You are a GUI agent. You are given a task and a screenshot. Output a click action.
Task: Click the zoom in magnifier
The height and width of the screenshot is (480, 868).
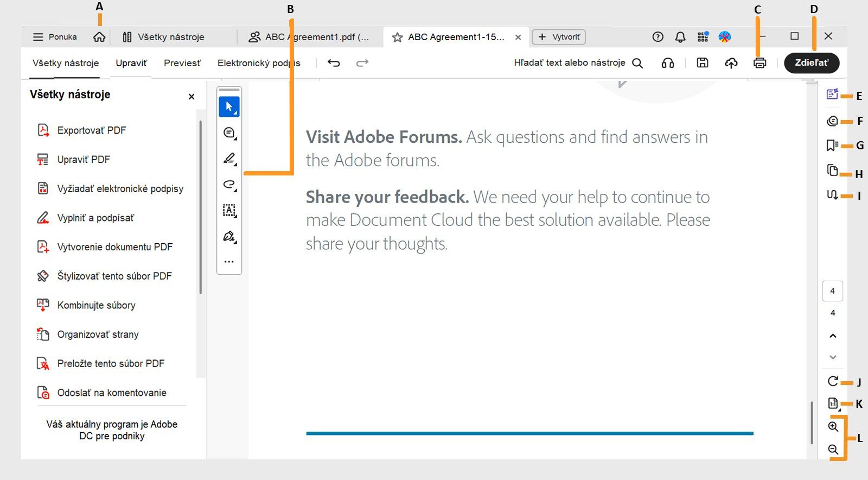click(833, 426)
